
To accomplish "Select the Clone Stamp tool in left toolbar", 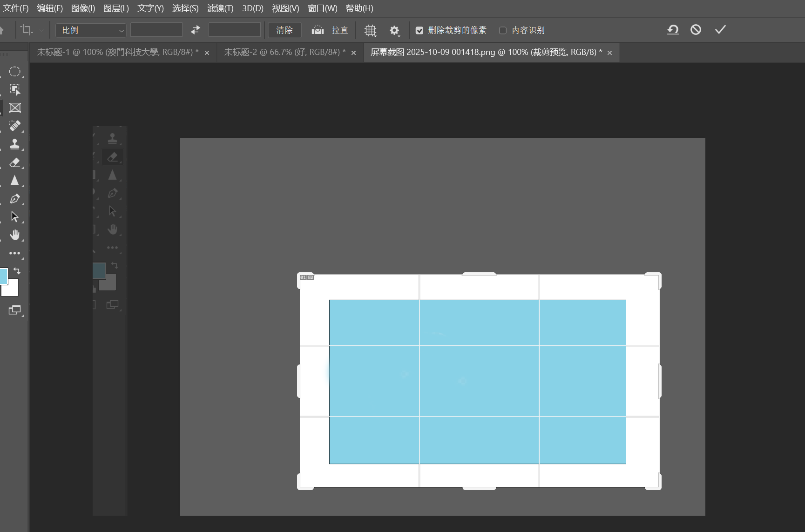I will [x=15, y=144].
